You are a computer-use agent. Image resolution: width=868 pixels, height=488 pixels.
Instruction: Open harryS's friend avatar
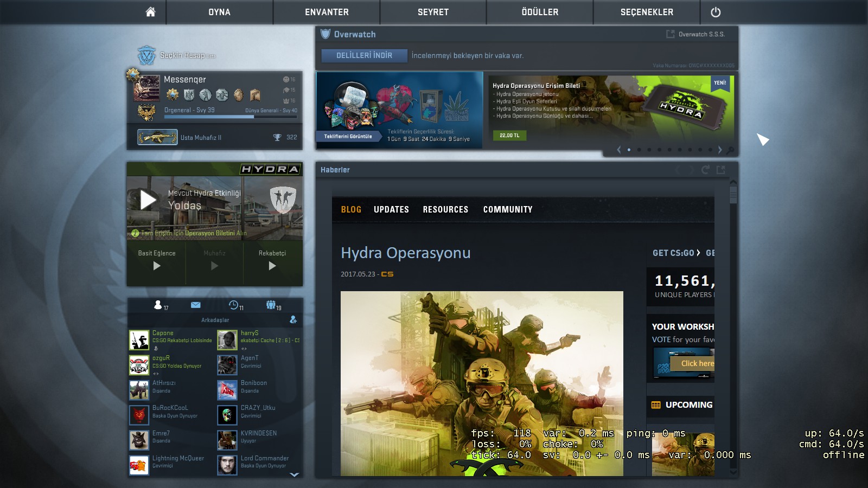227,340
